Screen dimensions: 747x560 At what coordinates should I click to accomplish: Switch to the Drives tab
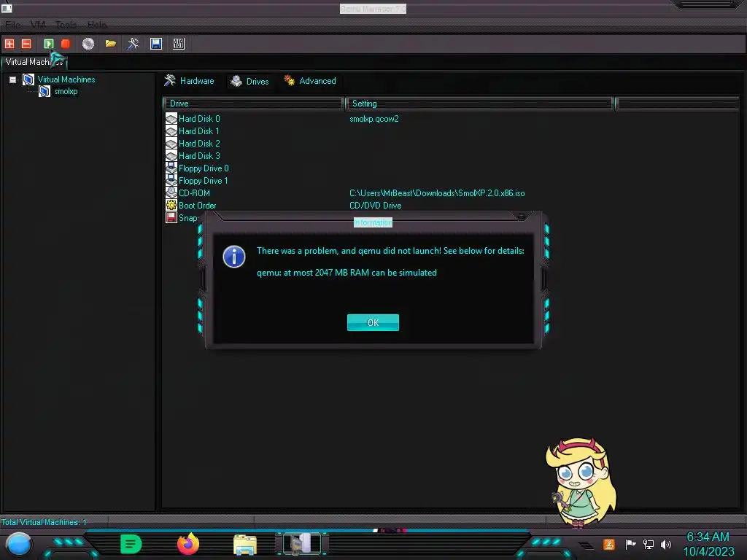(249, 82)
